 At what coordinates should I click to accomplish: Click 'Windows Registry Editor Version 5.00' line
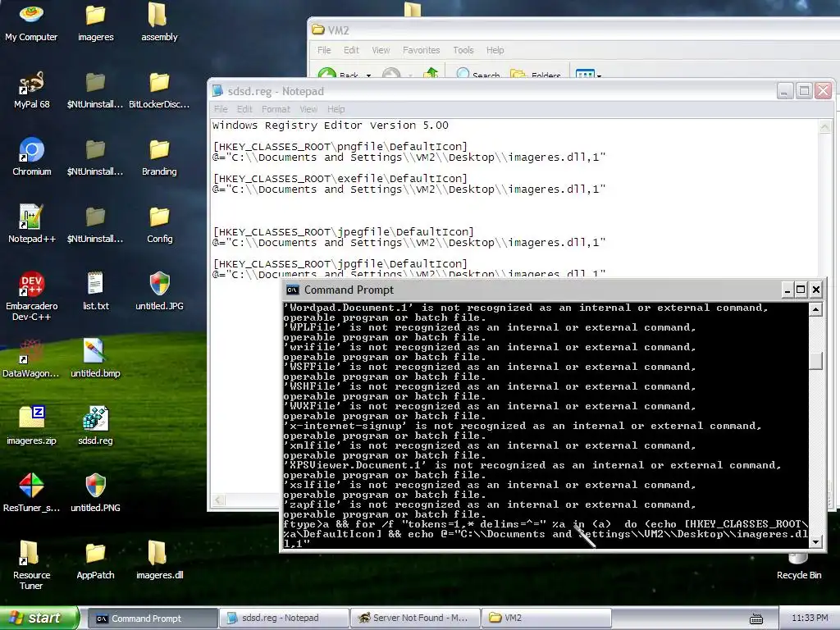[x=330, y=126]
